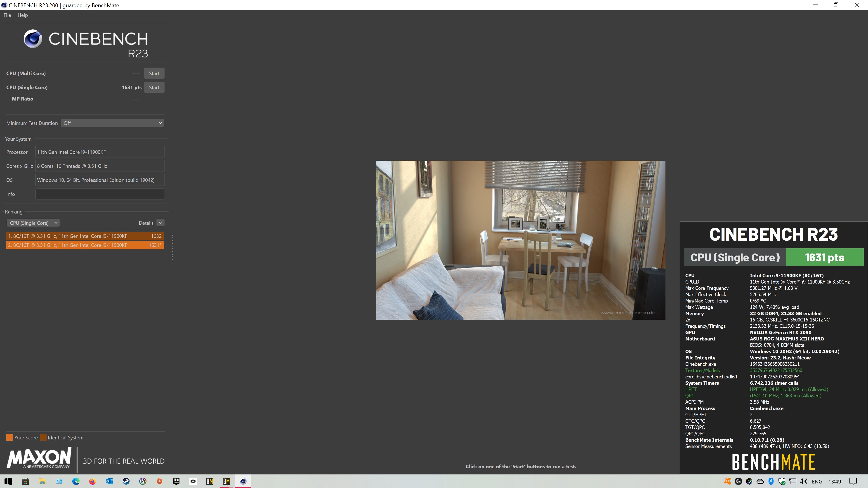Open Windows Security shield tray icon
This screenshot has width=868, height=488.
coord(782,481)
